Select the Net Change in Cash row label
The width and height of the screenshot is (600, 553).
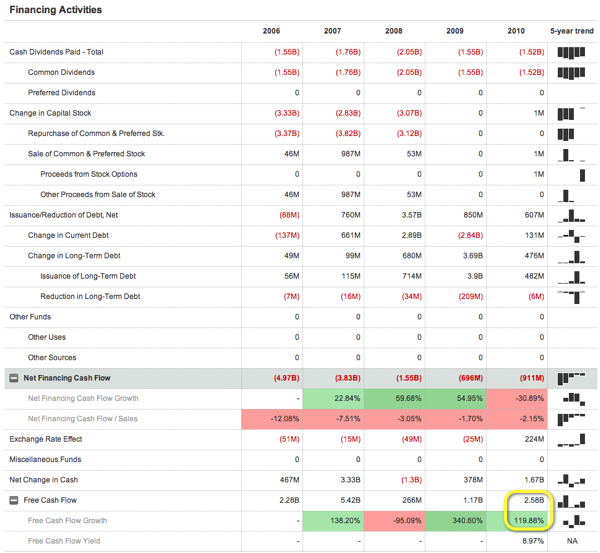pos(44,480)
